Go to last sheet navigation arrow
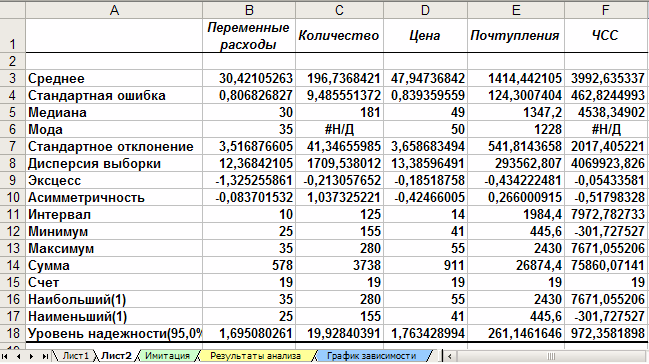 pos(45,356)
